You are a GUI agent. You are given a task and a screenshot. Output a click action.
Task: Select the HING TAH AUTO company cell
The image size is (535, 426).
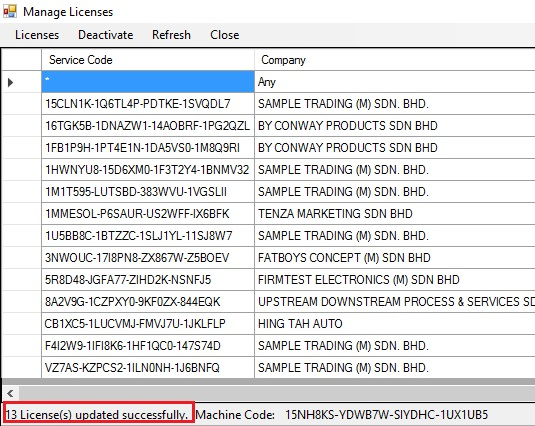pyautogui.click(x=395, y=323)
